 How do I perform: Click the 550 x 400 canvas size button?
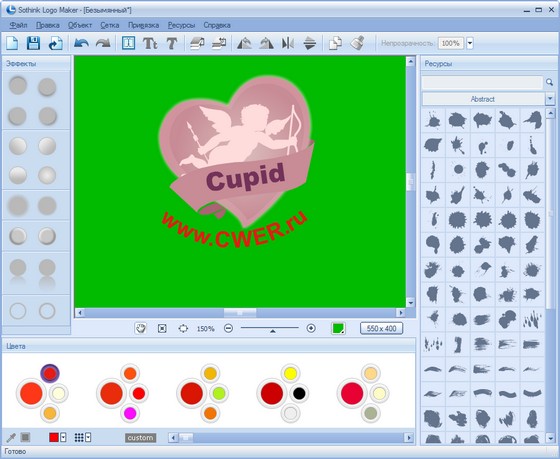(x=381, y=328)
